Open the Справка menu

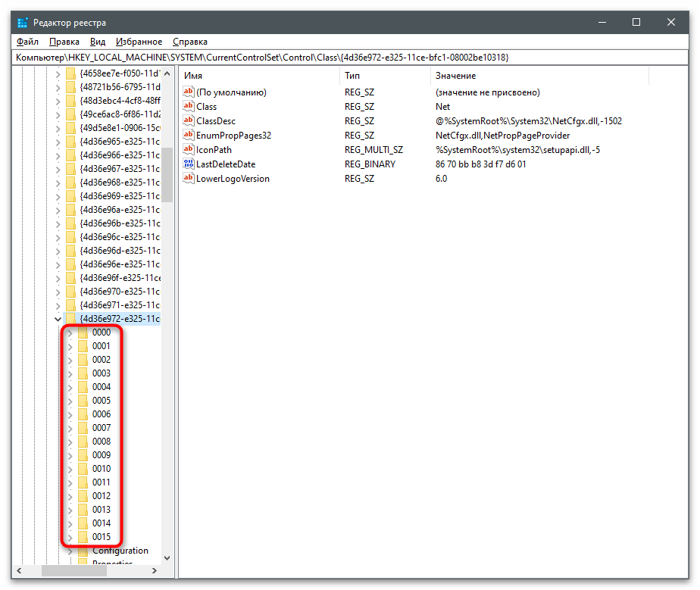[x=189, y=42]
